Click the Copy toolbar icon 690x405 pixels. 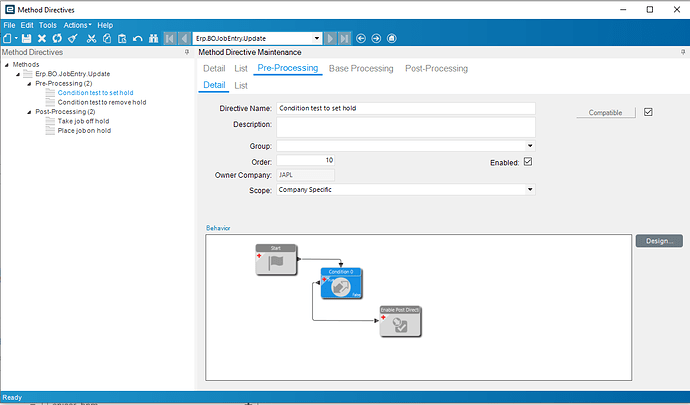tap(107, 38)
